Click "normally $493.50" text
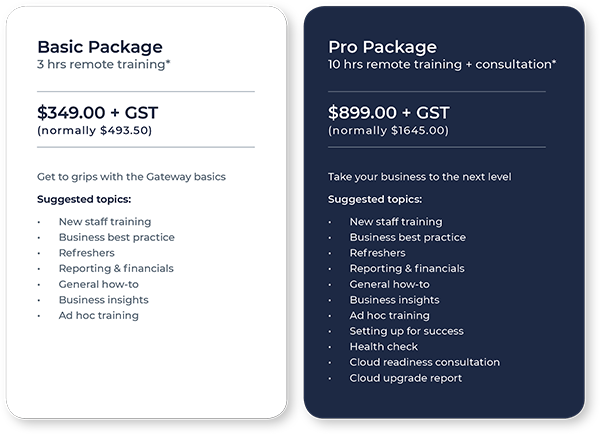The height and width of the screenshot is (434, 600). click(95, 131)
